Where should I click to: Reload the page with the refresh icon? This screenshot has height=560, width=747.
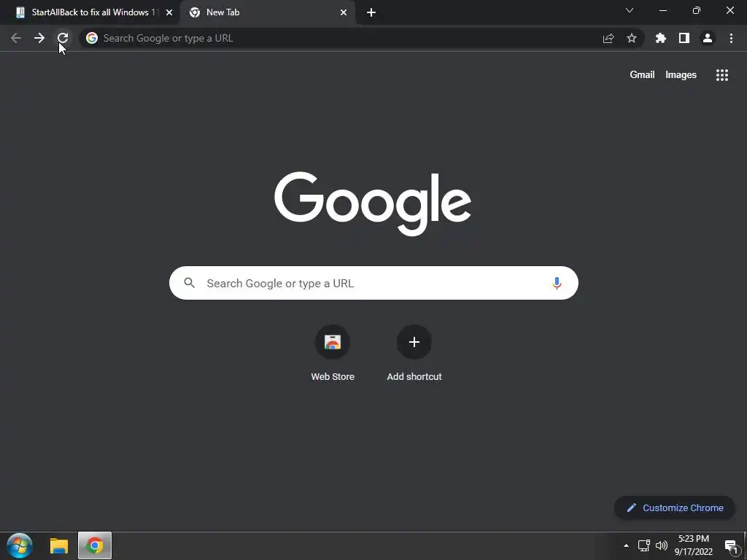(63, 38)
